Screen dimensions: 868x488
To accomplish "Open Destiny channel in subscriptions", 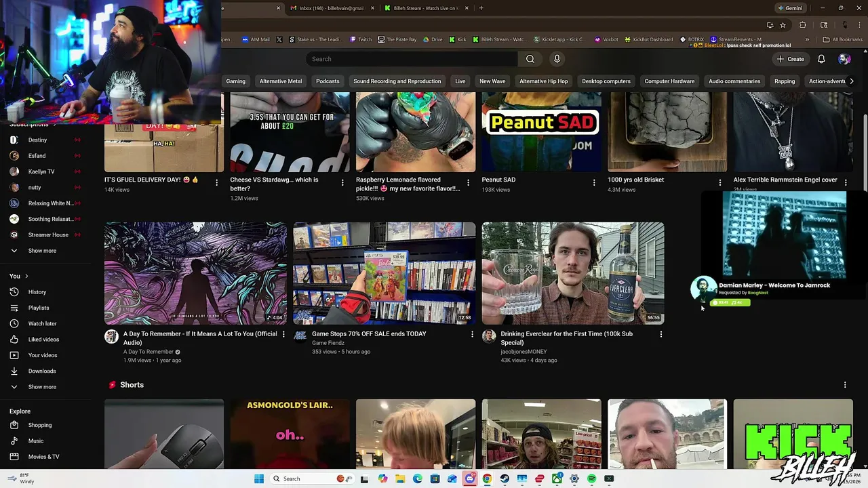I will tap(45, 140).
